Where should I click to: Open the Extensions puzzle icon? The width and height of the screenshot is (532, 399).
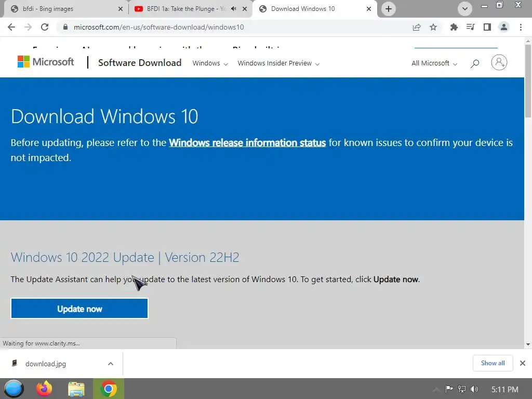click(454, 27)
